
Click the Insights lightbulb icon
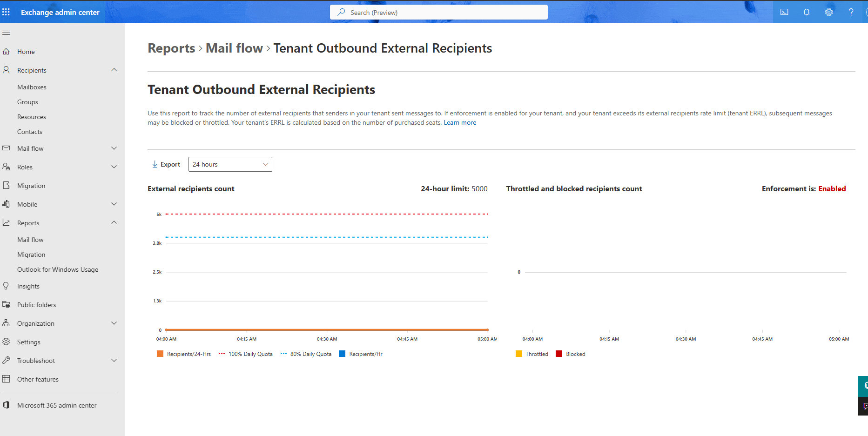click(x=6, y=286)
